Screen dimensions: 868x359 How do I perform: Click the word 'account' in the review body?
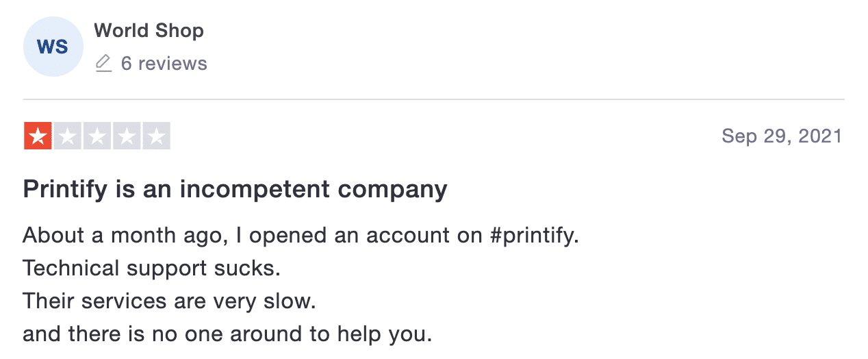point(408,236)
